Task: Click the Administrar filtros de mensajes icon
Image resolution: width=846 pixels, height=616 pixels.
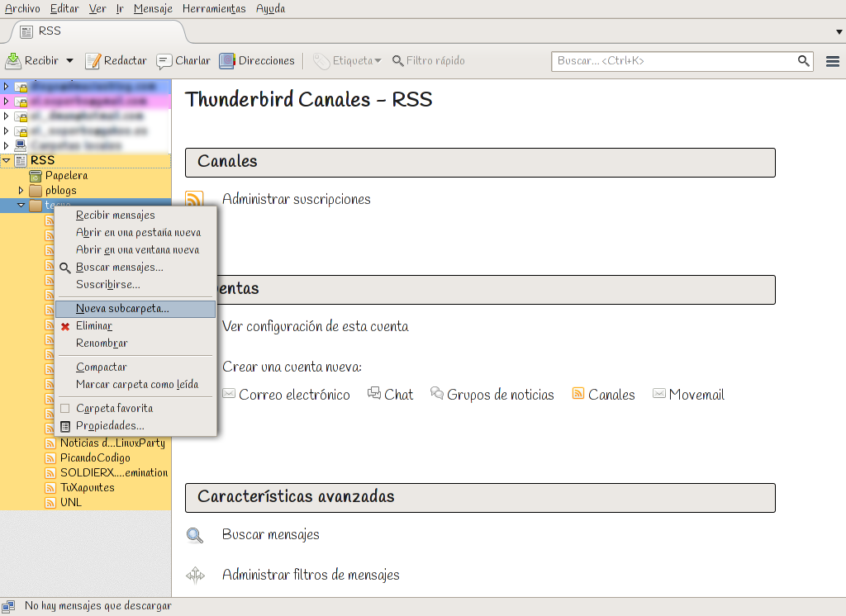Action: tap(195, 576)
